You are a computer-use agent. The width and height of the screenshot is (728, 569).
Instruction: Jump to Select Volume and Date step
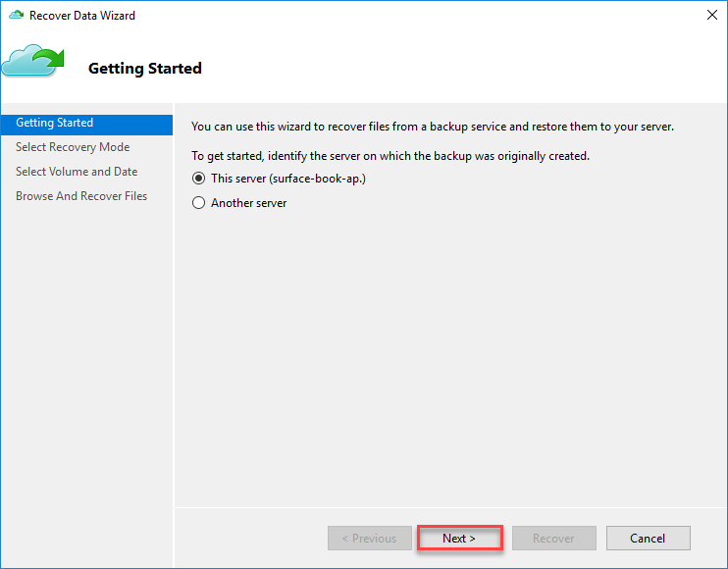pos(77,172)
